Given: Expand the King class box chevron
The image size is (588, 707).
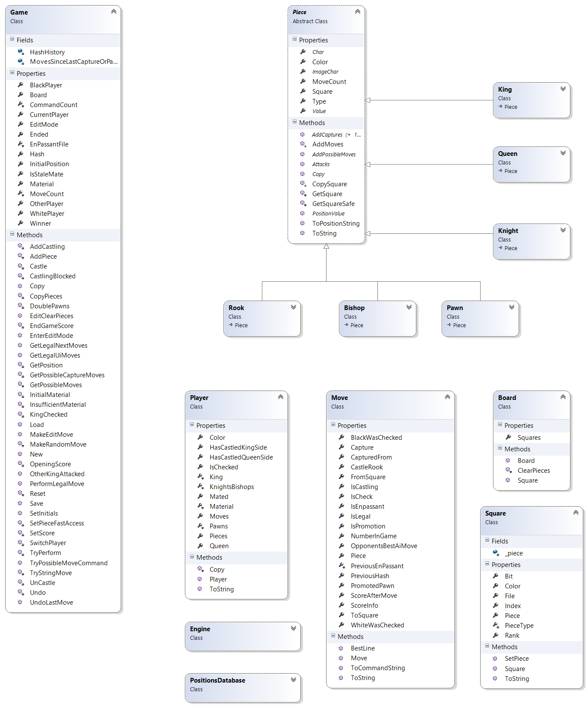Looking at the screenshot, I should tap(563, 89).
